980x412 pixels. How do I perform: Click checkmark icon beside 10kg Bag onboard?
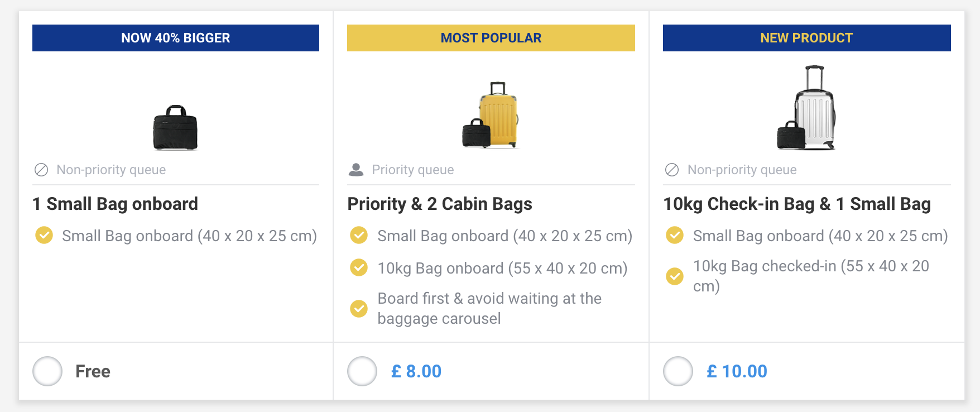coord(359,268)
